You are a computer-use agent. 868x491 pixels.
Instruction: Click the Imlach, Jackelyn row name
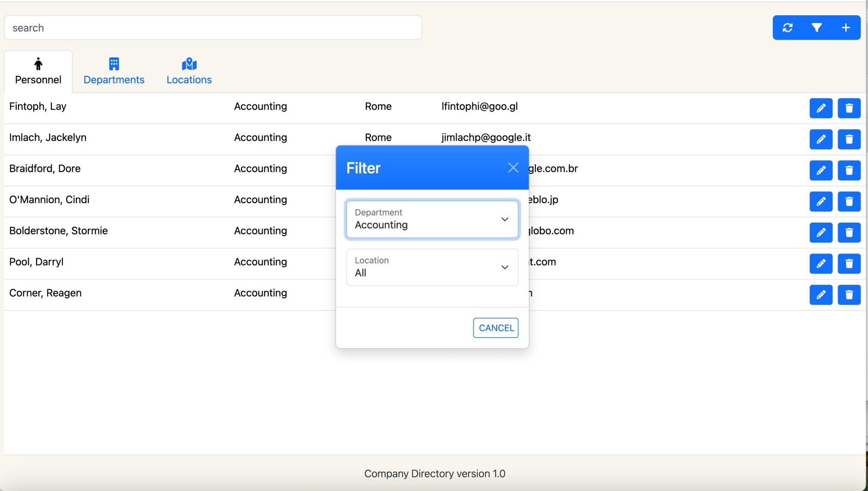(x=48, y=137)
